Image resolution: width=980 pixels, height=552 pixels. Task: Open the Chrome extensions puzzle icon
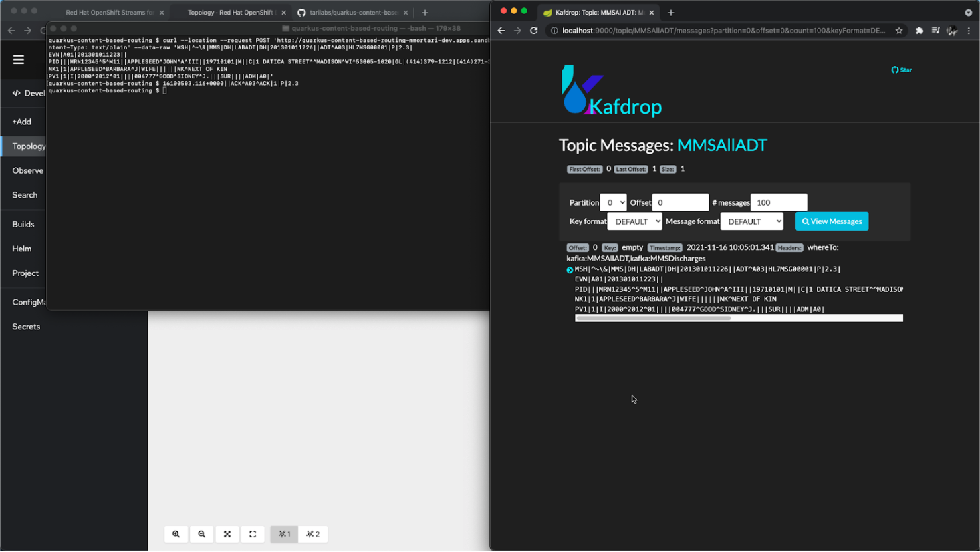tap(918, 30)
